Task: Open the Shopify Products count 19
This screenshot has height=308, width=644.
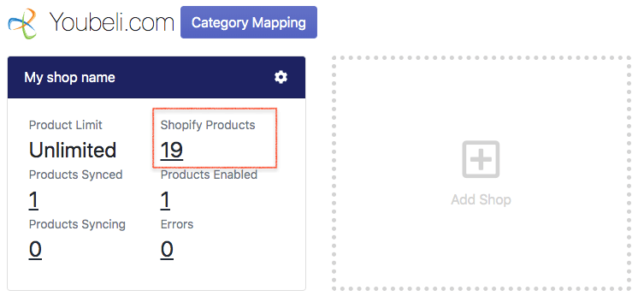Action: click(172, 150)
